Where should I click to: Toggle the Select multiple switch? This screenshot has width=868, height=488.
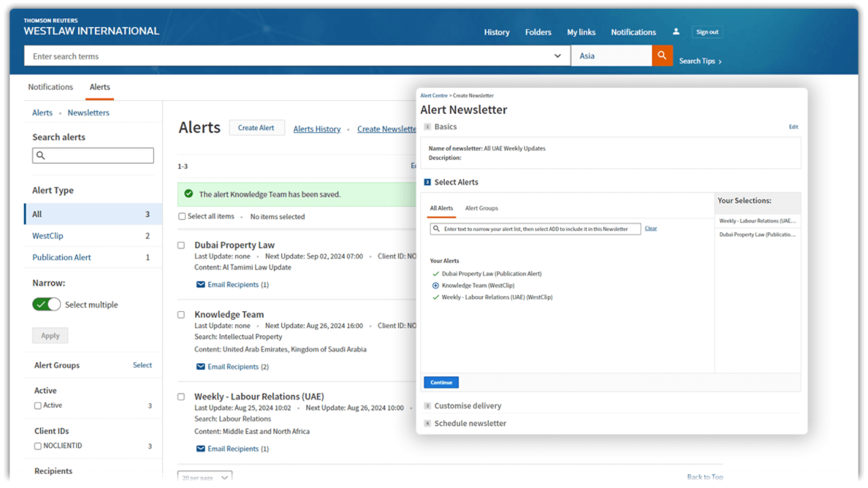[x=46, y=304]
